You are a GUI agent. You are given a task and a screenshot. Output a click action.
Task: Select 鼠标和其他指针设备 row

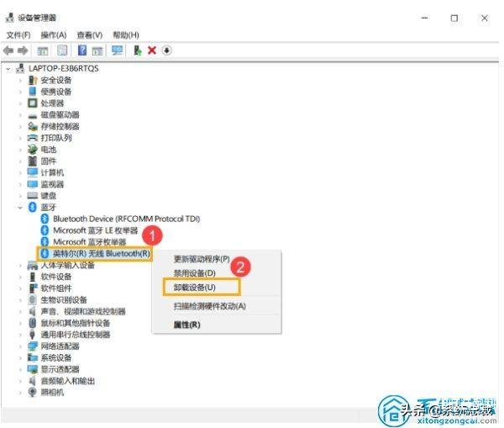[76, 323]
